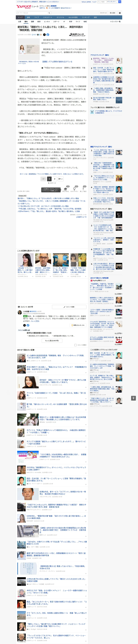Click the magnifier icon in keyword search box
Viewport: 138px width, 644px height.
49,13
